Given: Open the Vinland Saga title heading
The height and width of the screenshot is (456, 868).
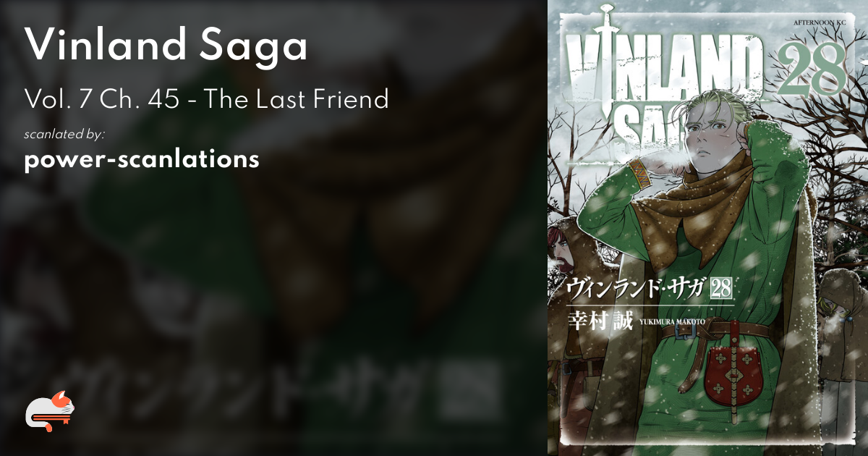Looking at the screenshot, I should point(166,48).
